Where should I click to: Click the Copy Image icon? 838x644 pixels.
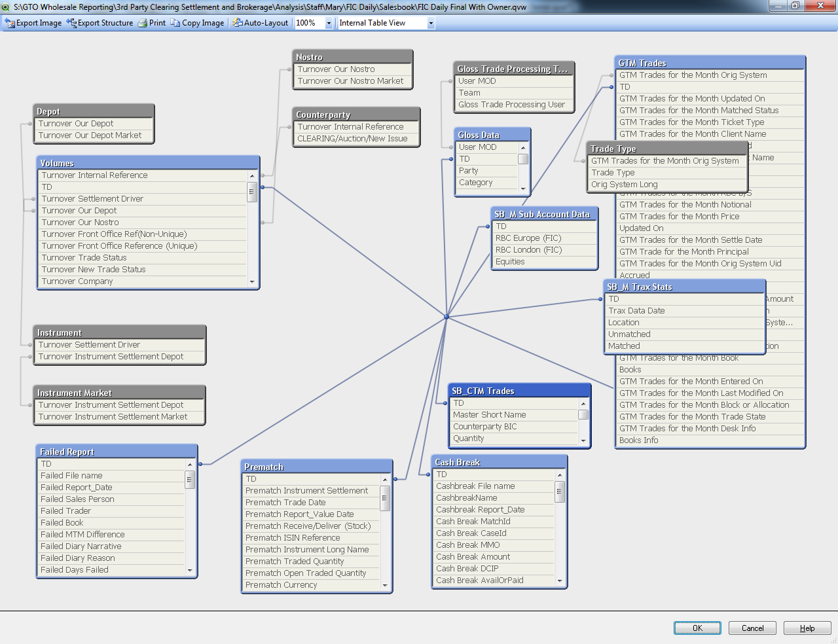[x=175, y=23]
